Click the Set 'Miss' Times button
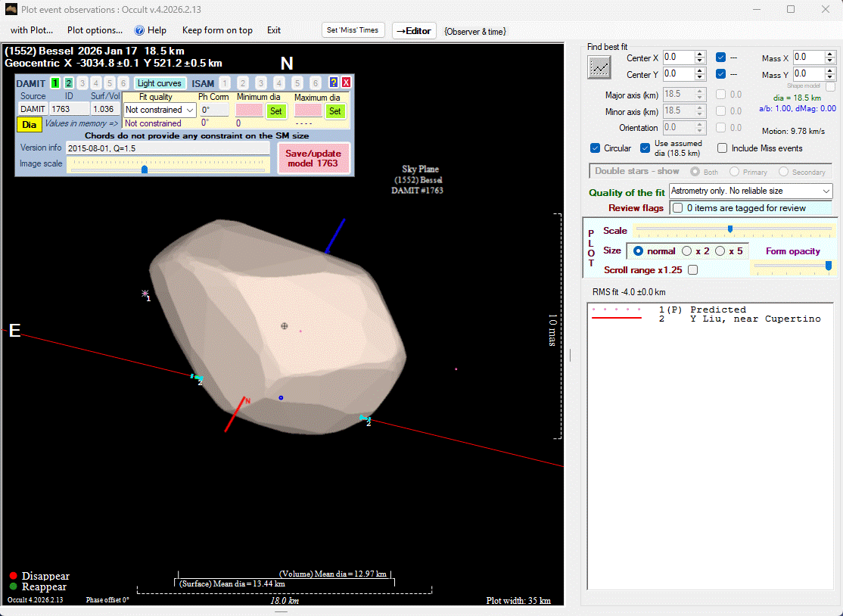843x616 pixels. 353,30
